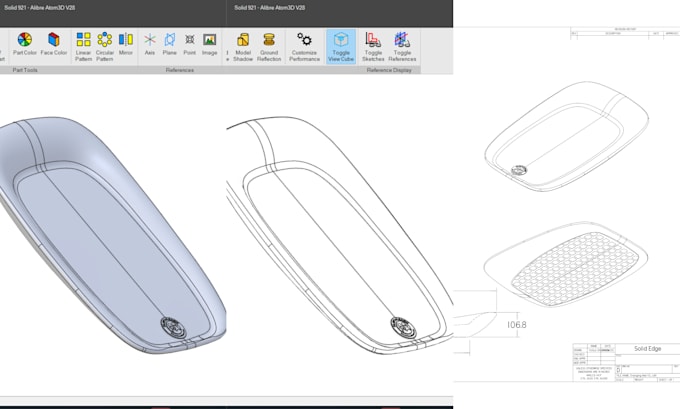Click the Reference Display group label
Image resolution: width=680 pixels, height=409 pixels.
[389, 70]
